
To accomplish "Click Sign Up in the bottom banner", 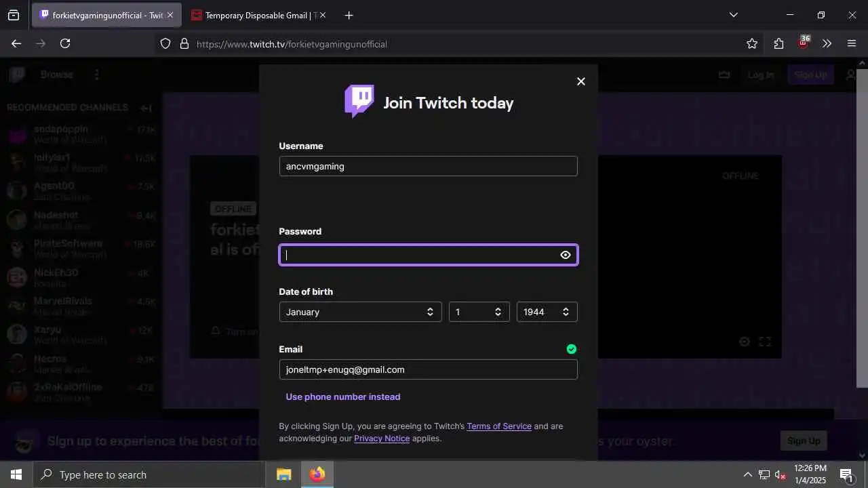I will point(804,441).
